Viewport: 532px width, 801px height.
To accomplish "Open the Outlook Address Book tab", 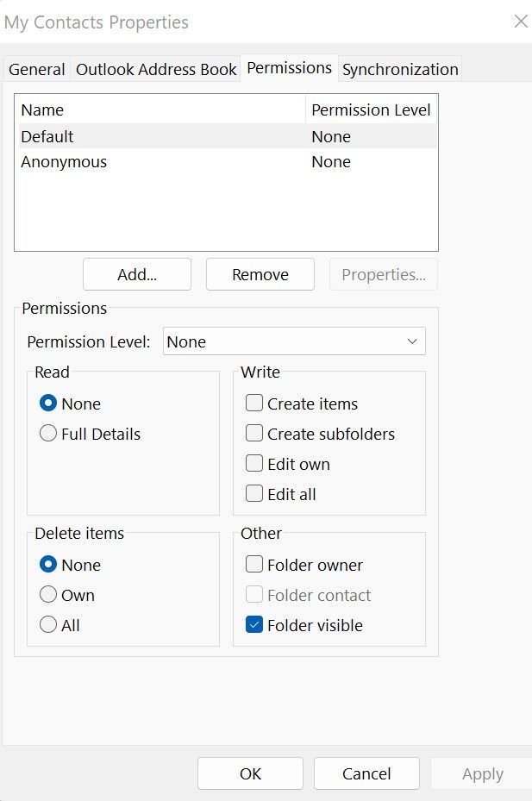I will [156, 70].
